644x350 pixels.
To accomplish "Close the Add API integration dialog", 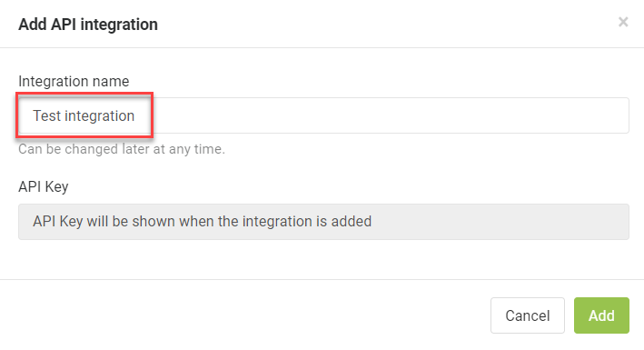I will pos(623,22).
